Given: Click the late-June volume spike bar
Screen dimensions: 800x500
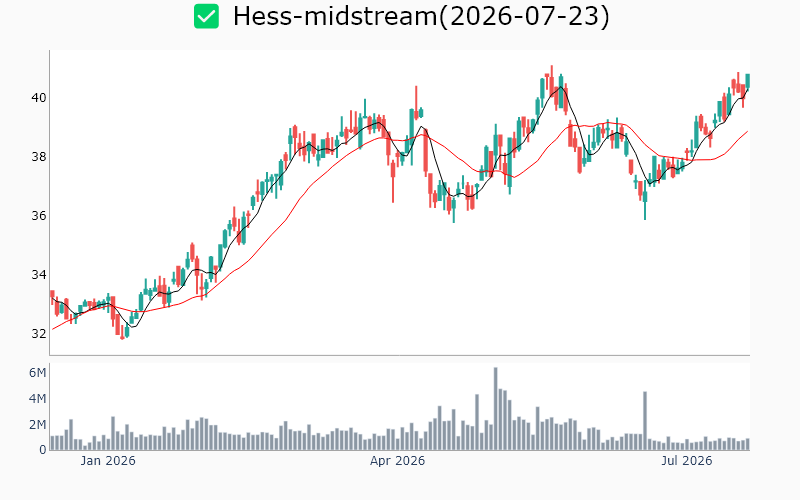Looking at the screenshot, I should [645, 421].
